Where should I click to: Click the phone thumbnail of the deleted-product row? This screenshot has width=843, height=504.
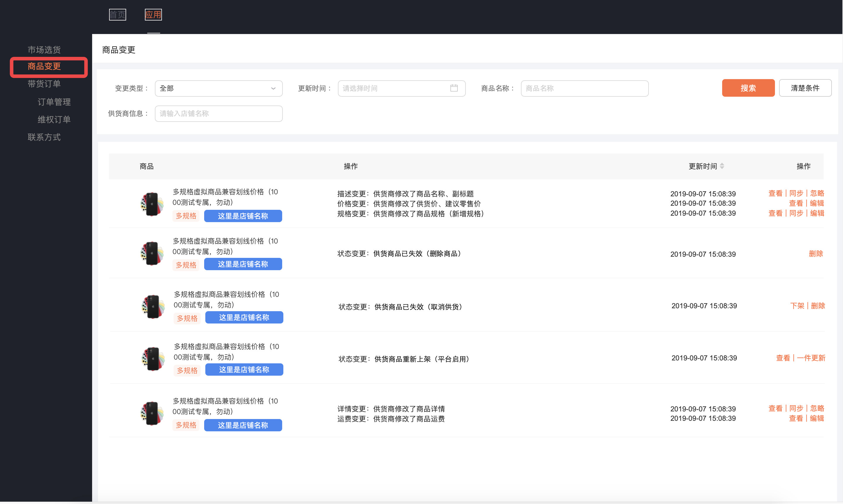click(152, 253)
